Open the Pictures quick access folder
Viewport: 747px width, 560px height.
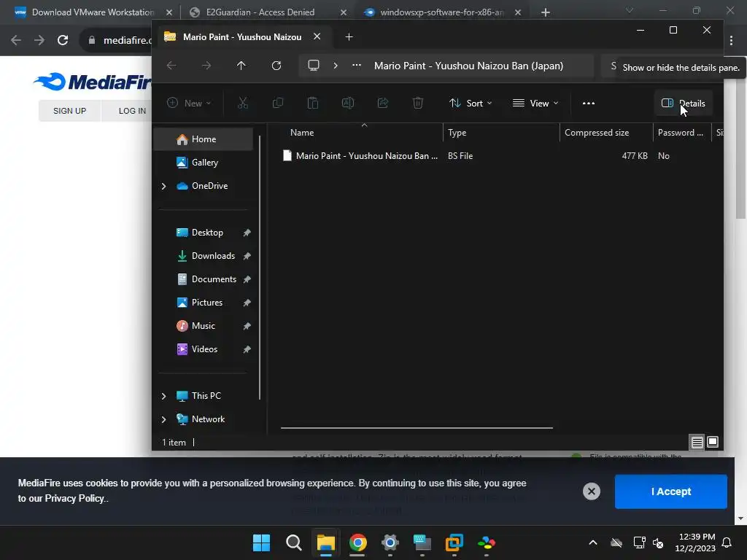[x=204, y=303]
